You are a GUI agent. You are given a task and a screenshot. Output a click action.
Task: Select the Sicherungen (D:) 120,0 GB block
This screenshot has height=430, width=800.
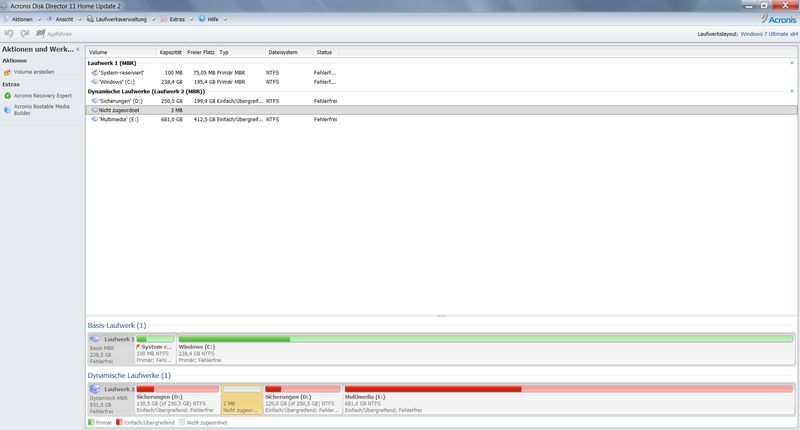click(303, 399)
